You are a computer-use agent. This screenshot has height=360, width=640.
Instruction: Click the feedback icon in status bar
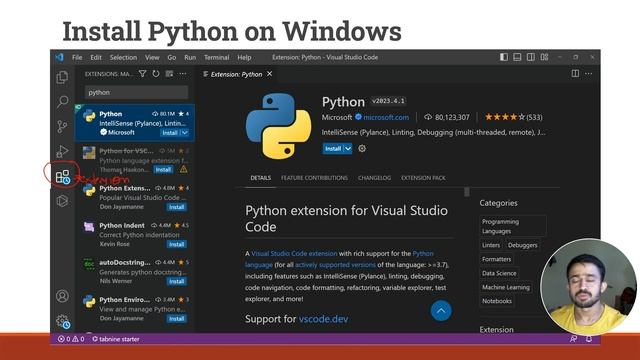[573, 339]
